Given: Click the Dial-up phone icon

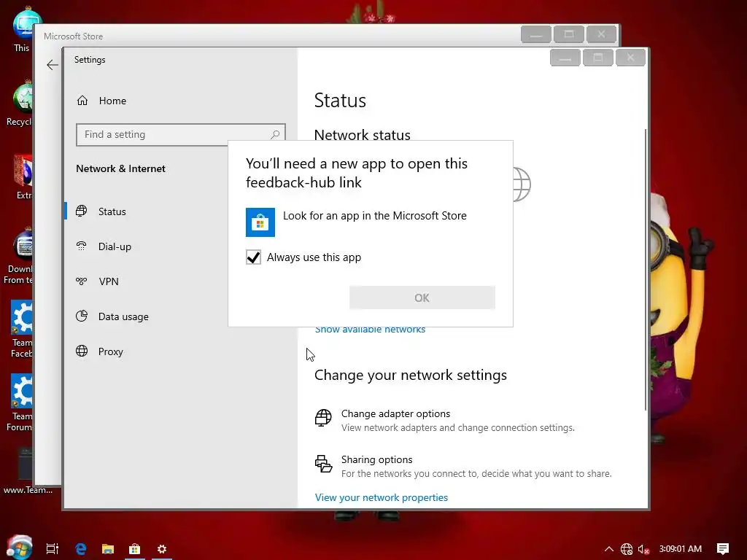Looking at the screenshot, I should coord(82,246).
